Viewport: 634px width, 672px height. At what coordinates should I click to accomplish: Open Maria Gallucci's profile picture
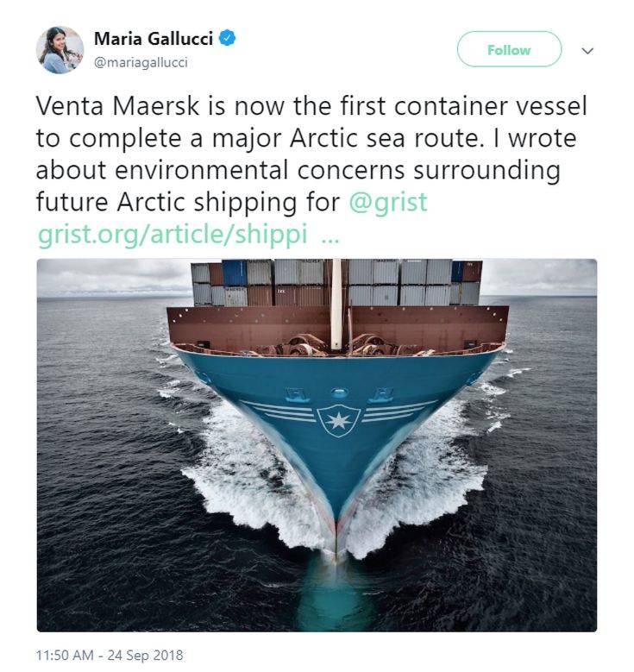coord(60,50)
